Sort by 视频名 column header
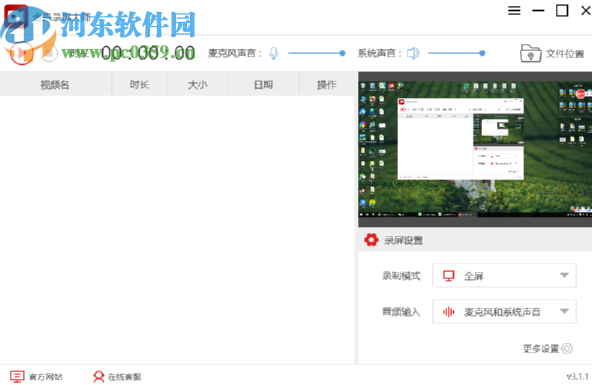592x385 pixels. (x=55, y=85)
